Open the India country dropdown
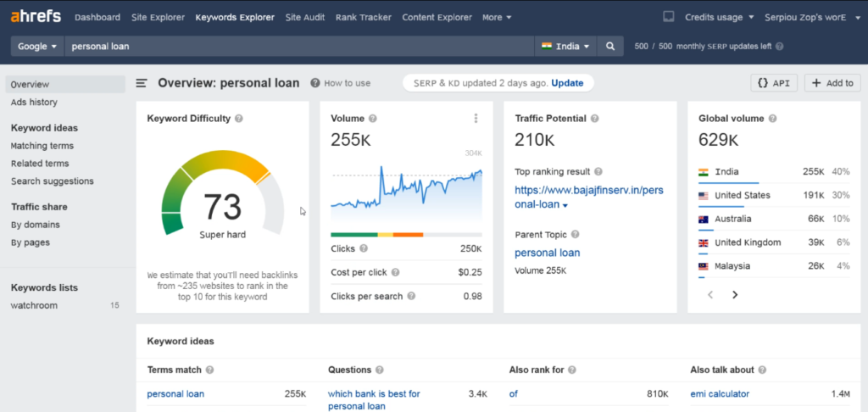This screenshot has height=412, width=868. point(565,47)
